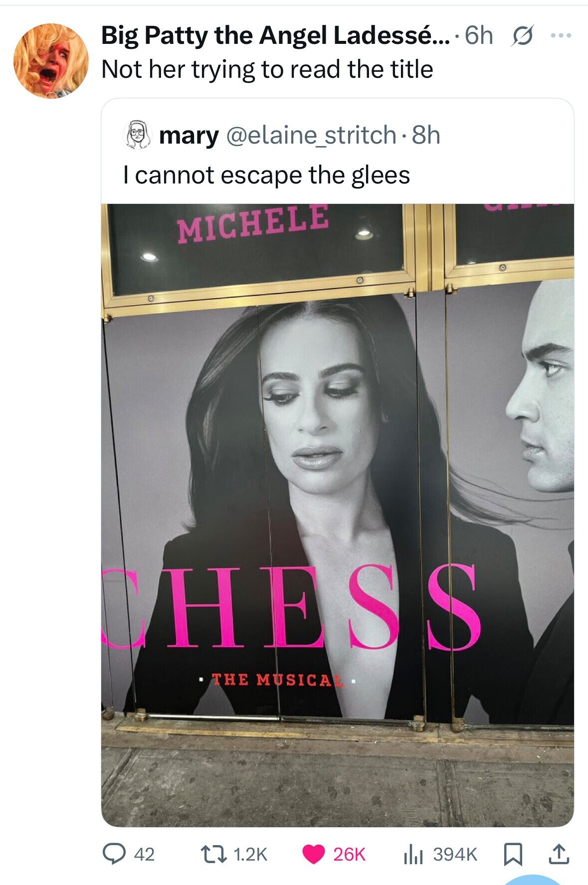Open the quoted Chess poster image

tap(337, 515)
